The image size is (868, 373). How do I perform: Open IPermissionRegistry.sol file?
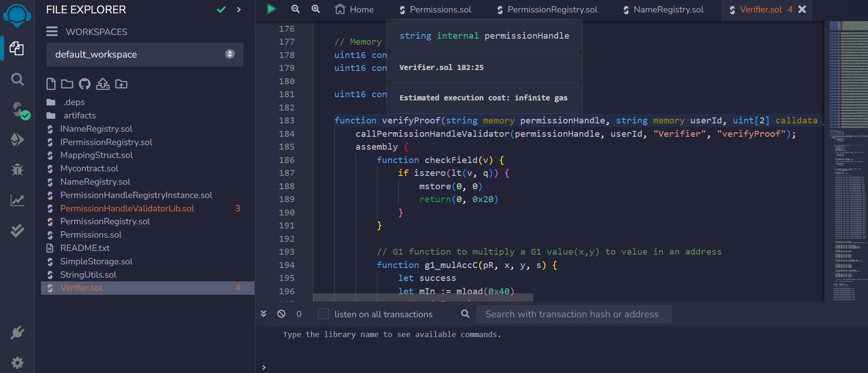[x=106, y=142]
